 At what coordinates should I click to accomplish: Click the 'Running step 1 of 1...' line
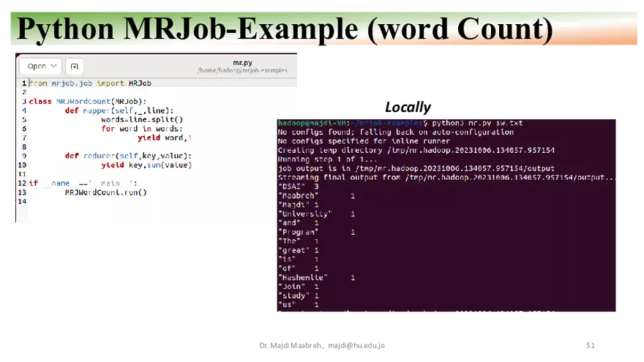[x=328, y=159]
